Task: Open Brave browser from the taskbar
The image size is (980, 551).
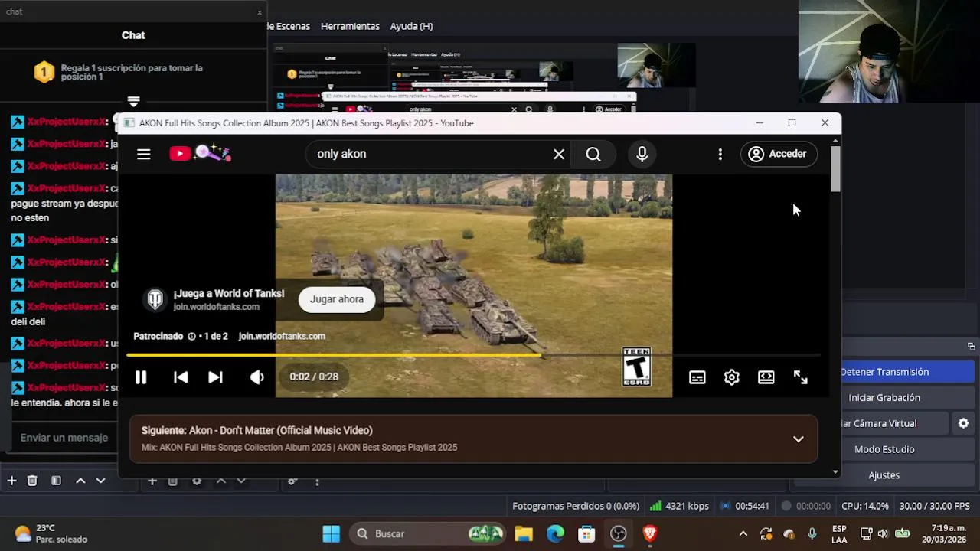Action: [x=650, y=533]
